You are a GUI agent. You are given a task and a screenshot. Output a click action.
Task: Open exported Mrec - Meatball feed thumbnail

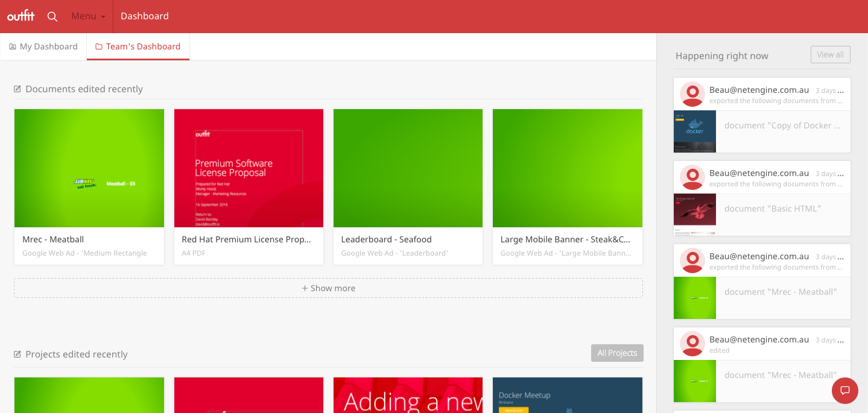695,298
